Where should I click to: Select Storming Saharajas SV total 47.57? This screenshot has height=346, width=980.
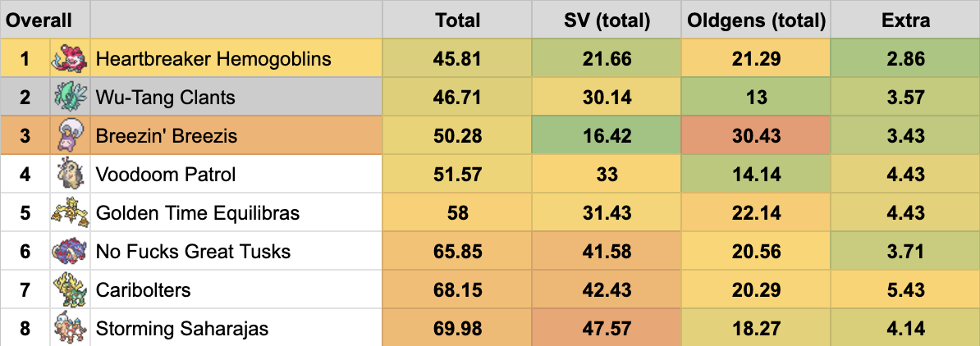tap(607, 328)
